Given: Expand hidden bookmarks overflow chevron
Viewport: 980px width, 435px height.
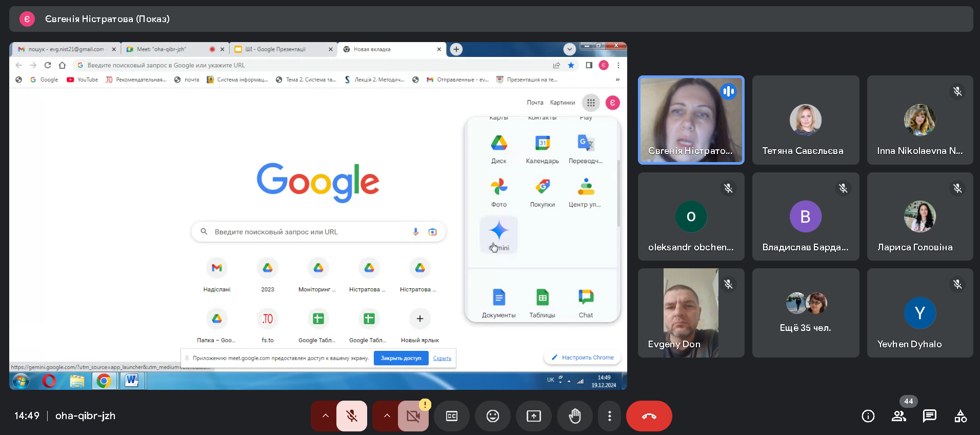Looking at the screenshot, I should (x=617, y=80).
